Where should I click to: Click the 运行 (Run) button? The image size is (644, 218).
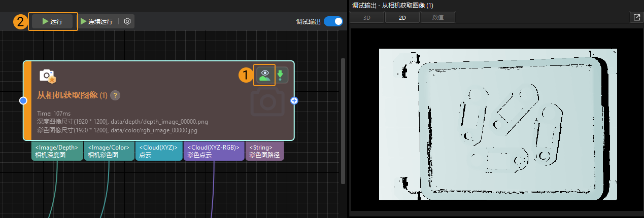(52, 22)
